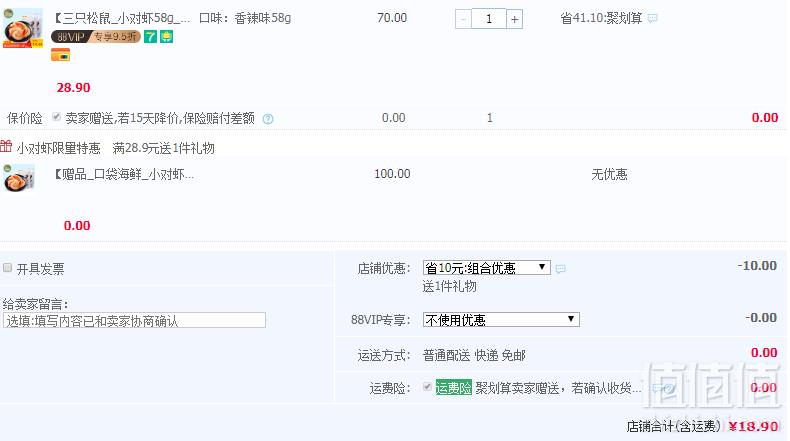Click the chat bubble beside 省41.10:聚划算
This screenshot has height=441, width=790.
coord(652,19)
